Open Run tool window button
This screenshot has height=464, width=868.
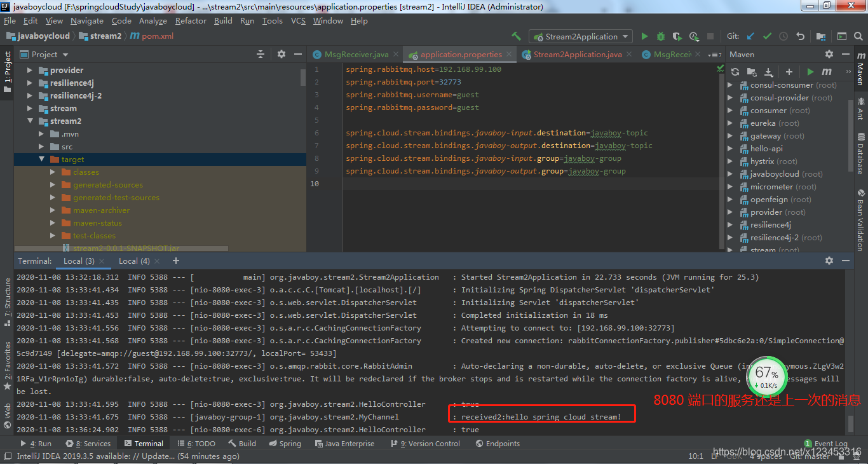[36, 444]
